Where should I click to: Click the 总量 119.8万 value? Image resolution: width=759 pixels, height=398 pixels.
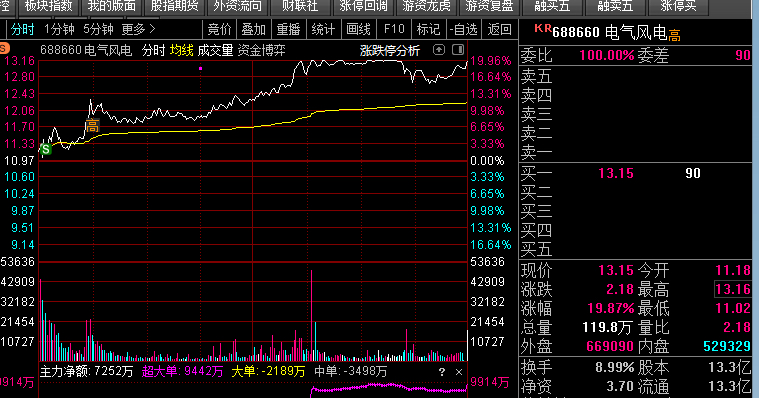point(607,328)
